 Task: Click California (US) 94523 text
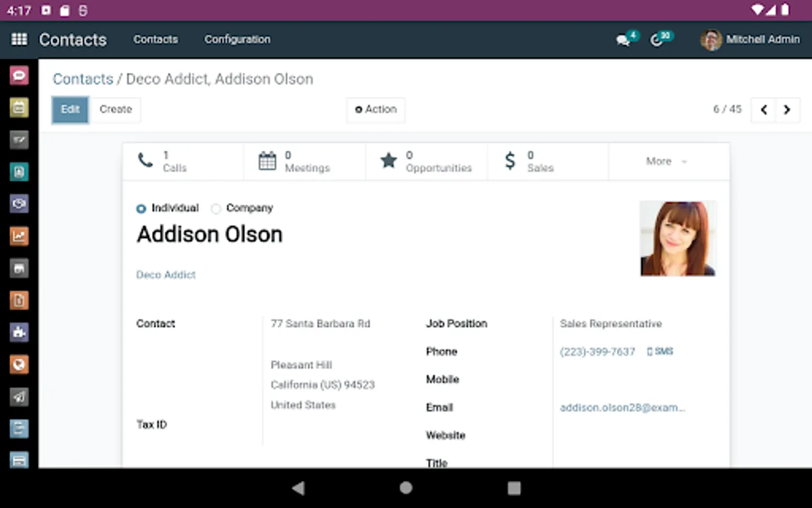tap(323, 385)
